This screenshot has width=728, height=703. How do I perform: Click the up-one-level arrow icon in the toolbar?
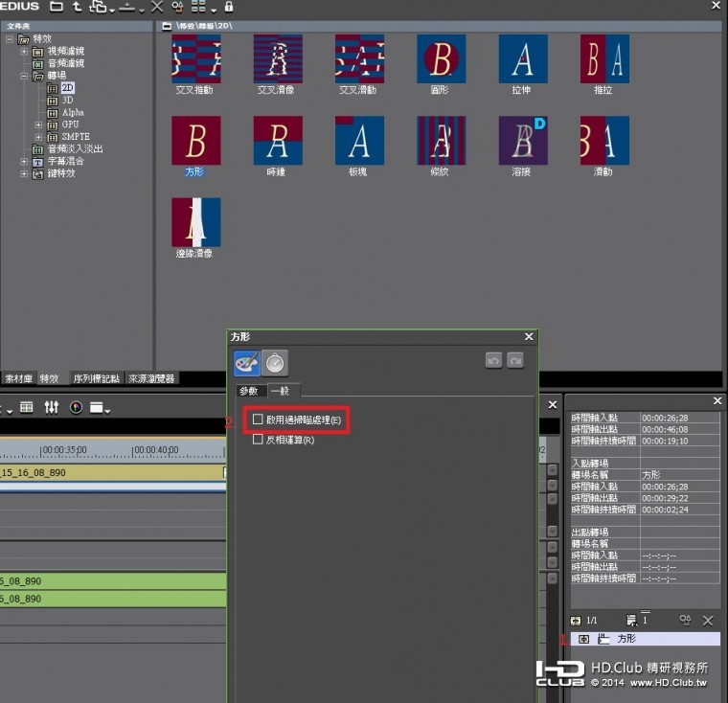click(77, 7)
